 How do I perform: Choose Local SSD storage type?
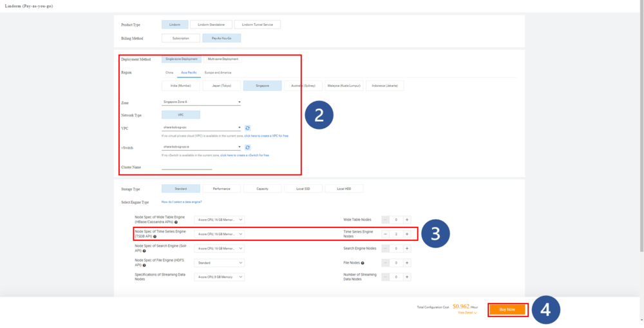pyautogui.click(x=303, y=189)
